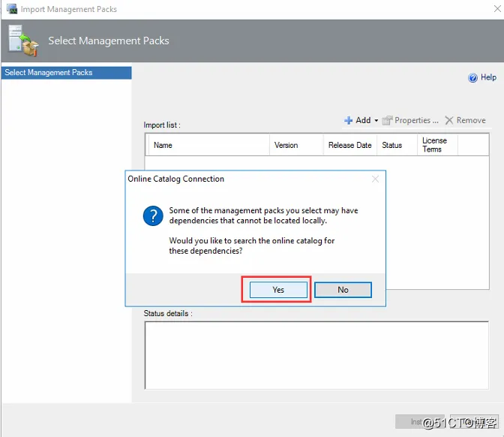
Task: Click the License Terms column header
Action: click(x=437, y=145)
